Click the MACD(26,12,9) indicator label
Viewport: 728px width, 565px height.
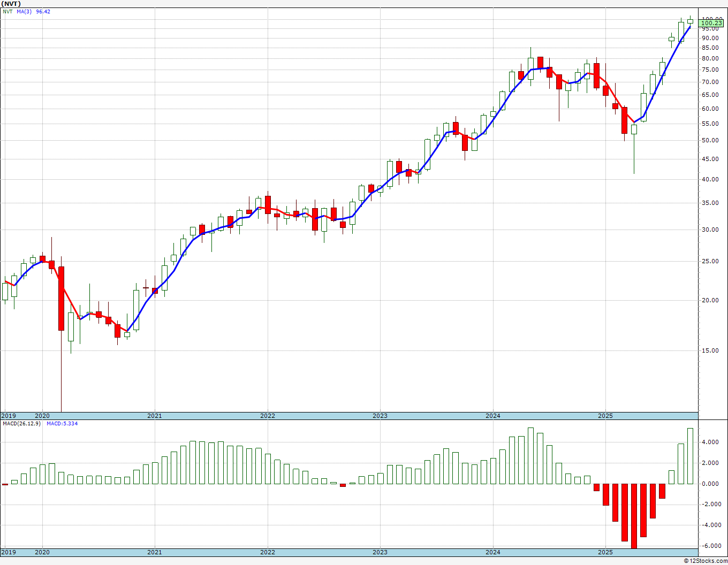pyautogui.click(x=21, y=424)
